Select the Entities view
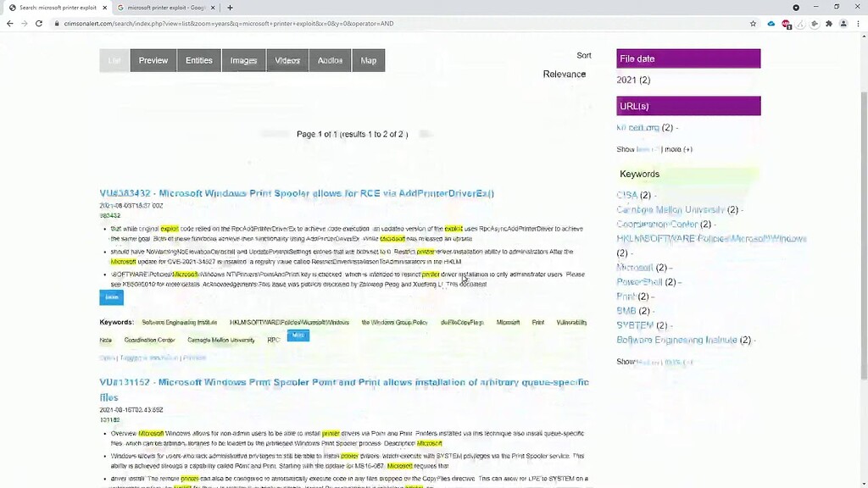Screen dimensions: 868x488 [x=198, y=60]
